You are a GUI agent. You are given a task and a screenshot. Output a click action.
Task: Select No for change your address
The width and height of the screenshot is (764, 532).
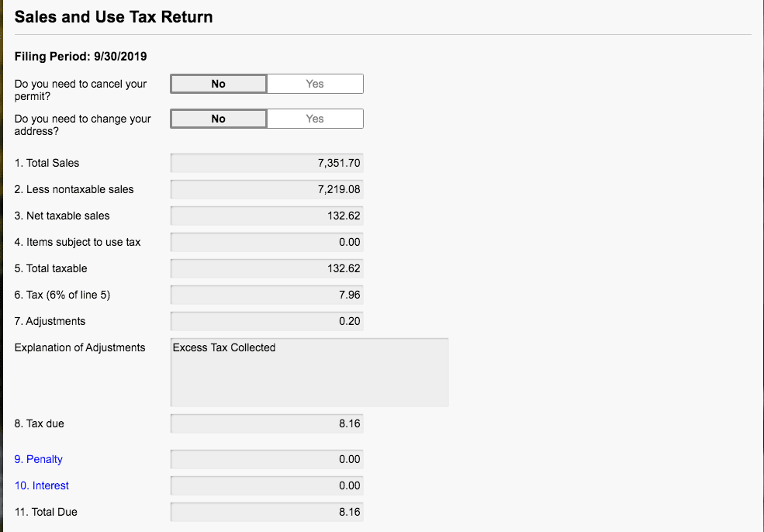[218, 119]
